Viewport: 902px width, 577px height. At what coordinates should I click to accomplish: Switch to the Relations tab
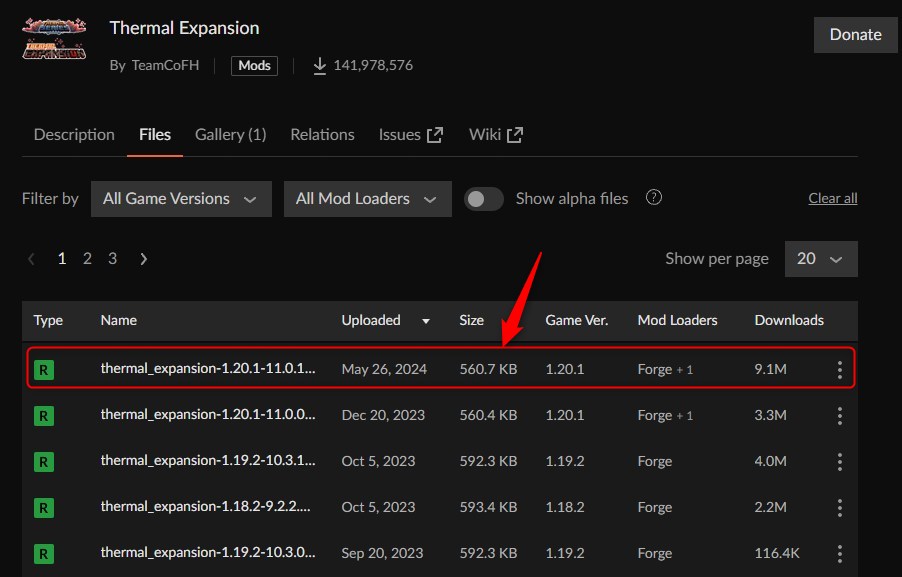[x=322, y=135]
